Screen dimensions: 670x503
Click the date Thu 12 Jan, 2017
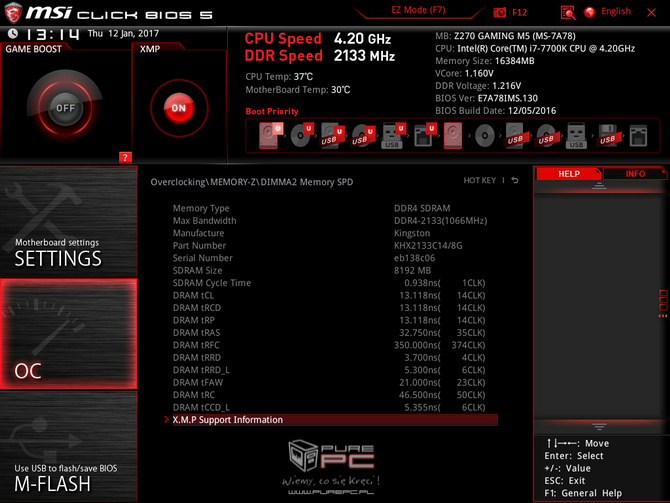(123, 33)
